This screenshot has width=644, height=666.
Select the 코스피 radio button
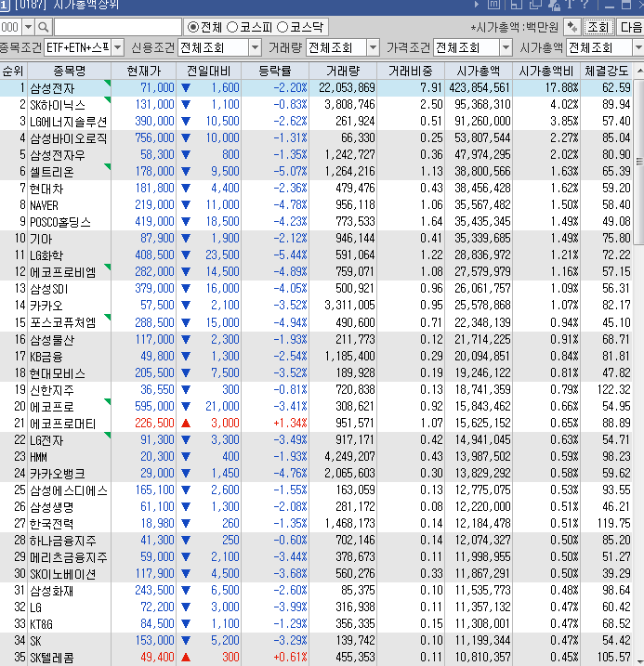232,27
